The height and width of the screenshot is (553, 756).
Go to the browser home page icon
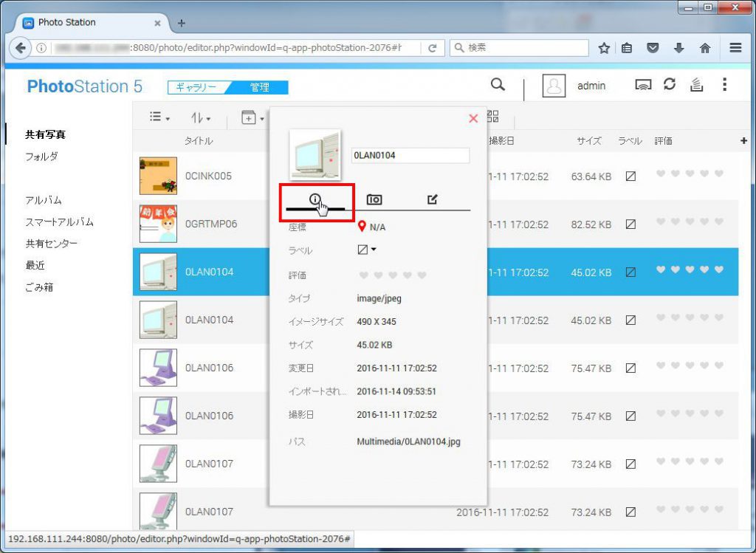point(705,48)
